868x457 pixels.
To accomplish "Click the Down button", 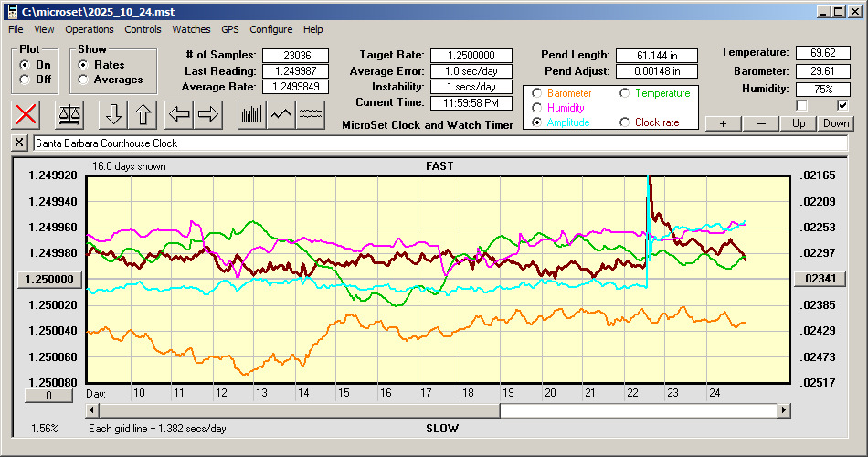I will [x=836, y=123].
